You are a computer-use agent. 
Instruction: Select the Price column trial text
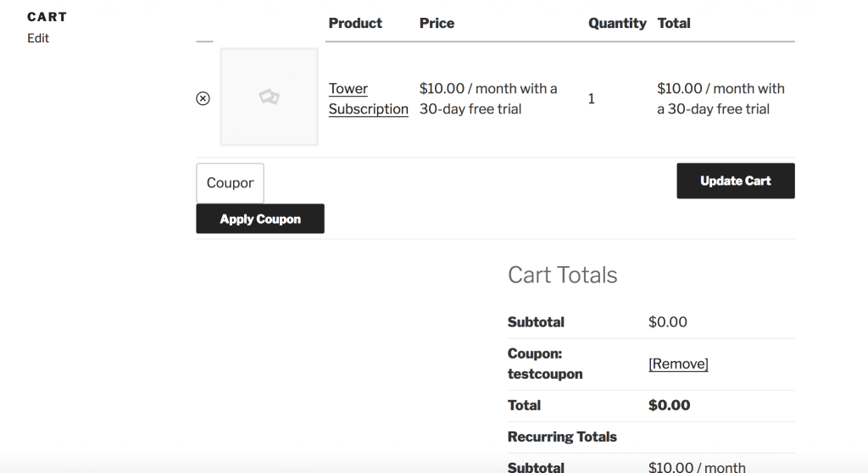pyautogui.click(x=488, y=98)
